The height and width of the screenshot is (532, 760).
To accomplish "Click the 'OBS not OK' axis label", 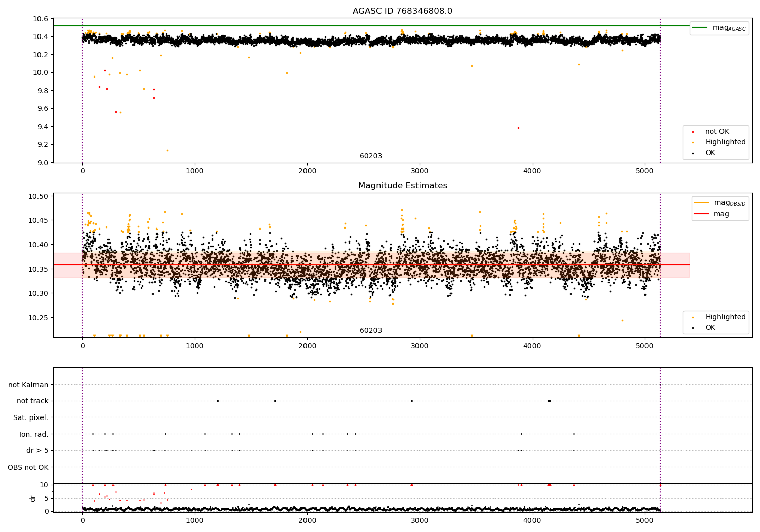I will point(28,467).
